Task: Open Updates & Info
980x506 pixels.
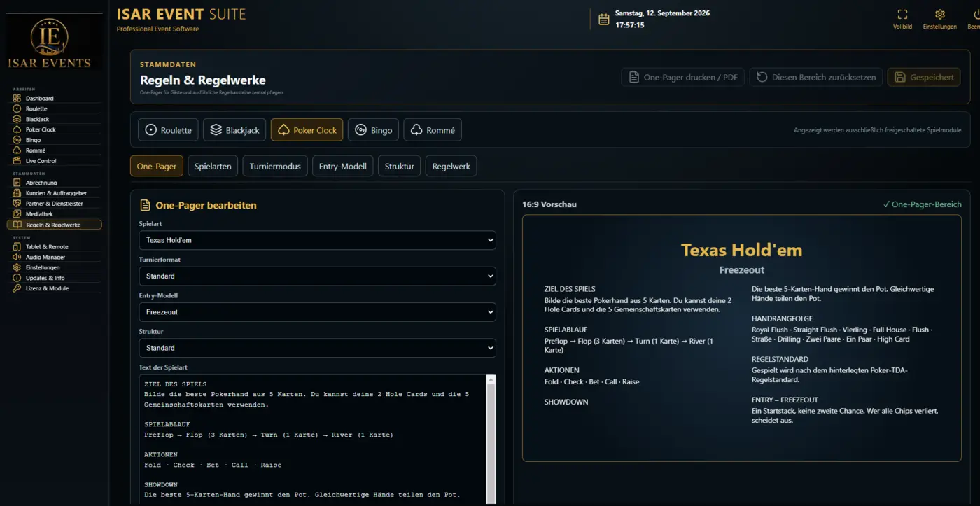Action: (55, 278)
